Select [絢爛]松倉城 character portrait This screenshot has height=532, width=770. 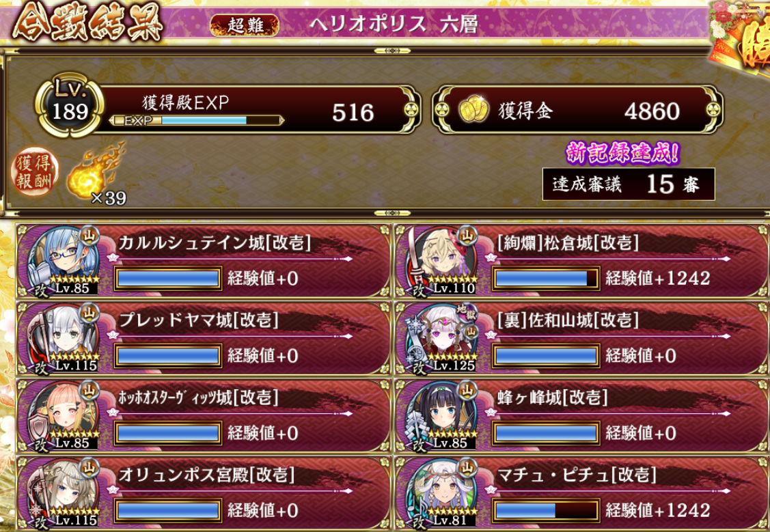point(441,261)
